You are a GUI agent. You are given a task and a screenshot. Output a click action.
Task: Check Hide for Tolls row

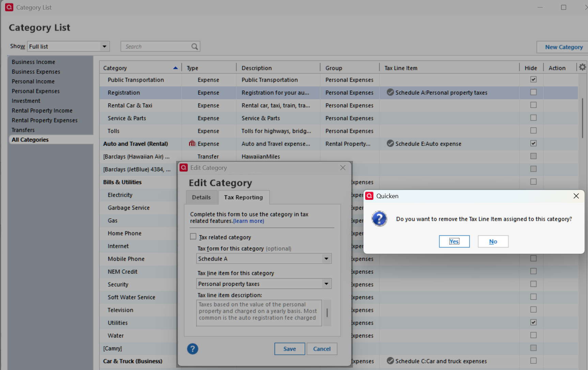pyautogui.click(x=533, y=131)
